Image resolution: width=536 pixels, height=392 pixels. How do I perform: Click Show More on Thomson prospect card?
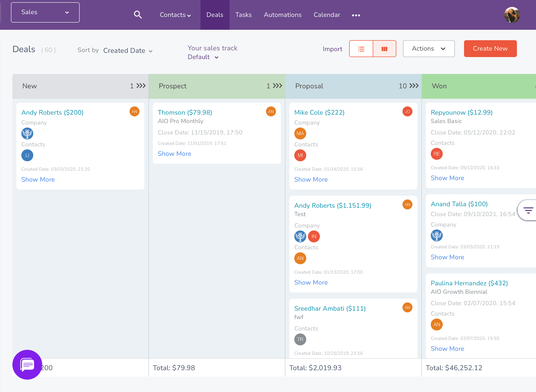(x=175, y=154)
